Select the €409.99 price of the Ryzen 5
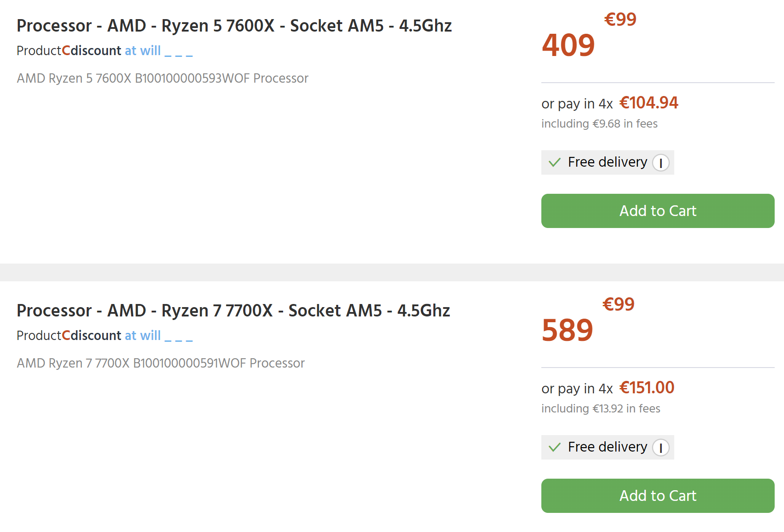The image size is (784, 532). [573, 42]
